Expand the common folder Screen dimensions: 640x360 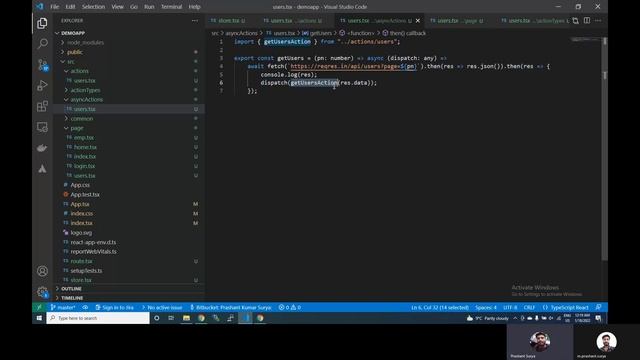pyautogui.click(x=130, y=118)
